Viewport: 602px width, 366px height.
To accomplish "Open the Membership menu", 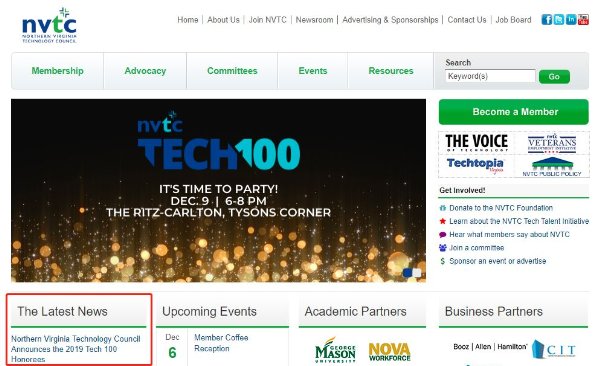I will click(57, 71).
